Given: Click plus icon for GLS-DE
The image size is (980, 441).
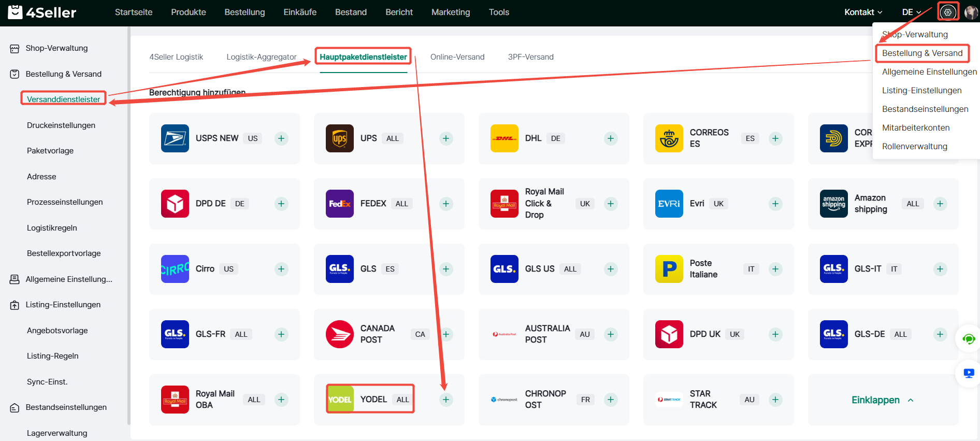Looking at the screenshot, I should pos(940,334).
